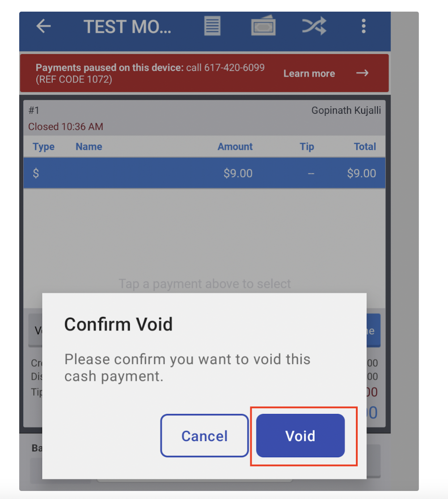Click the Name column header
The width and height of the screenshot is (448, 499).
(x=89, y=147)
